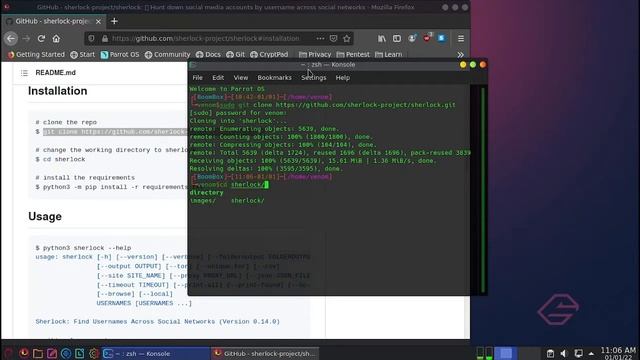Open Getting Started bookmark

click(x=36, y=54)
